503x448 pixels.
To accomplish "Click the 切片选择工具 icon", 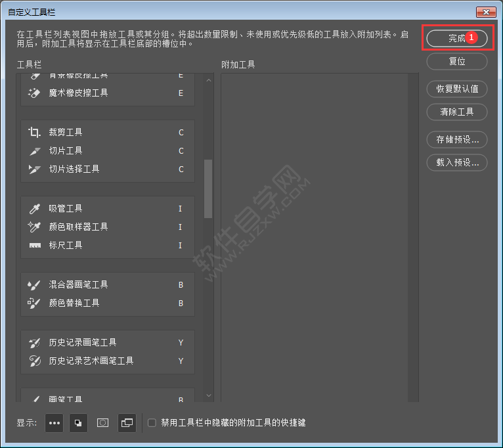I will point(34,169).
